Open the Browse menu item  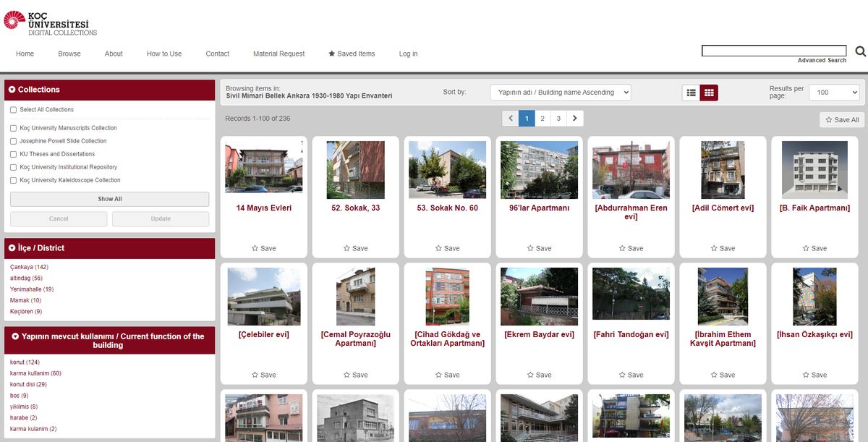(69, 54)
